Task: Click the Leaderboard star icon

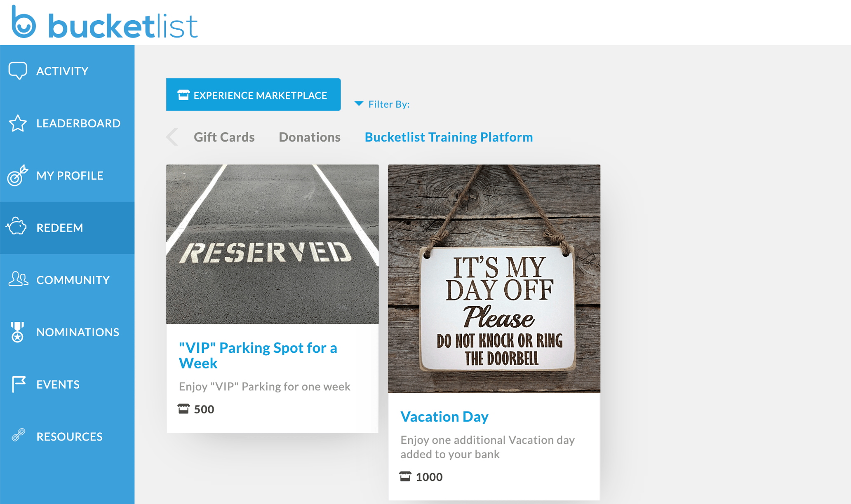Action: 18,123
